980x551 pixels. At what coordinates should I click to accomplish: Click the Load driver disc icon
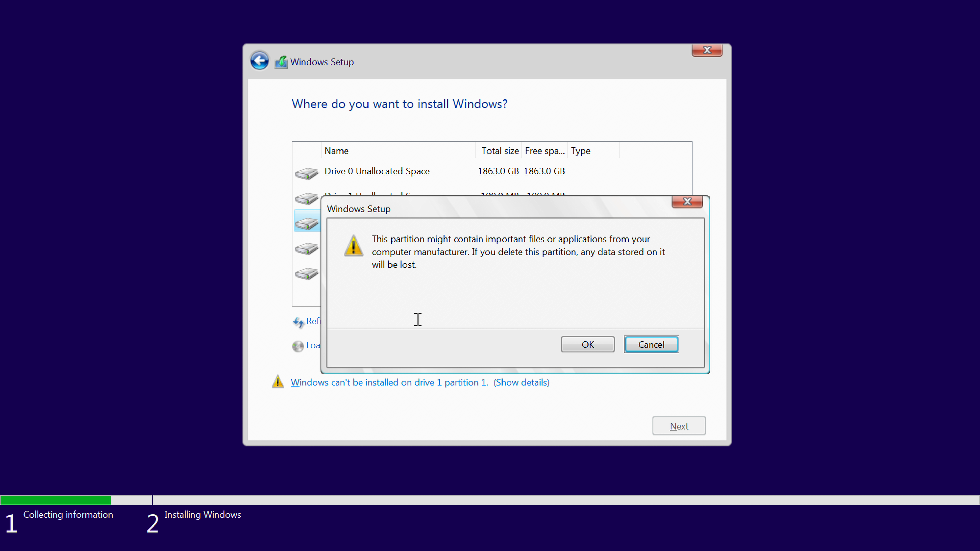click(x=298, y=346)
